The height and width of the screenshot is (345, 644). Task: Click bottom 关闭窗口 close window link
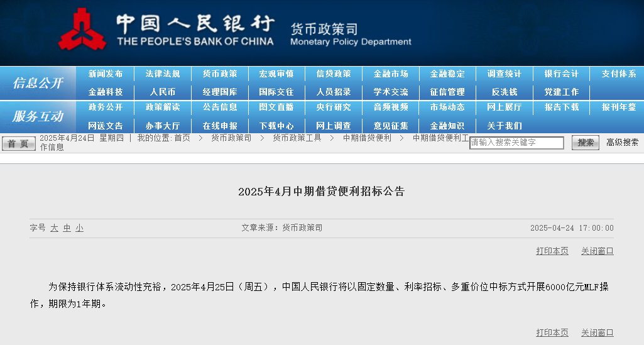[x=597, y=332]
